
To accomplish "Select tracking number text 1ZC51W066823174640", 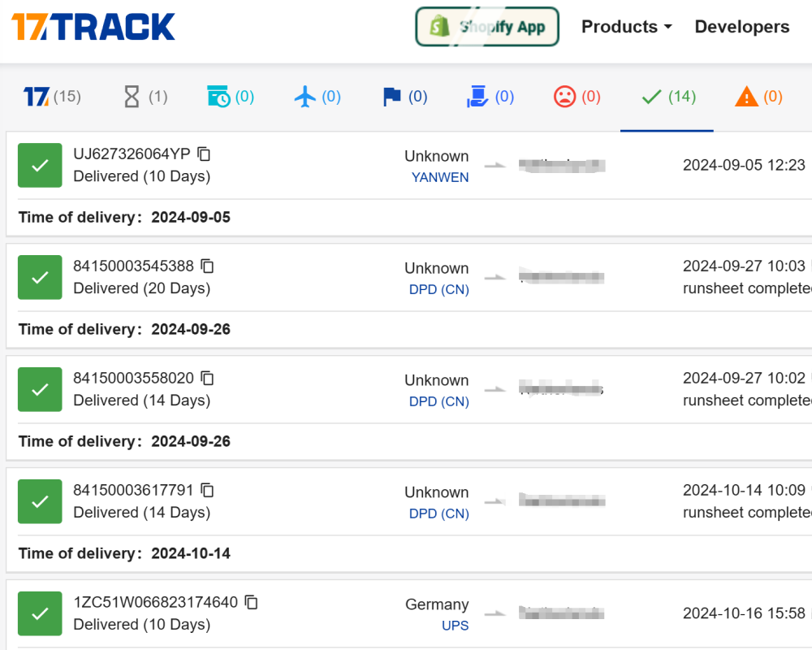I will 155,602.
